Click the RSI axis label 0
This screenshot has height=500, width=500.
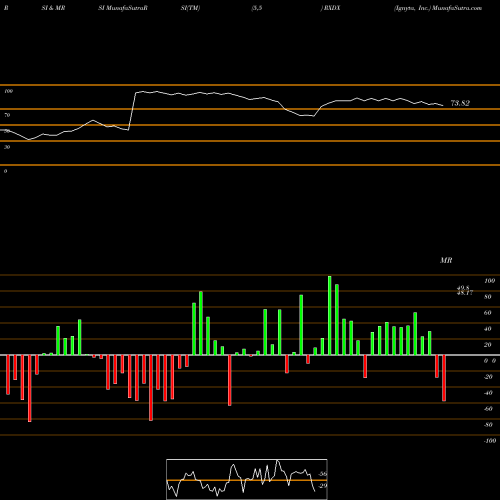[x=5, y=171]
